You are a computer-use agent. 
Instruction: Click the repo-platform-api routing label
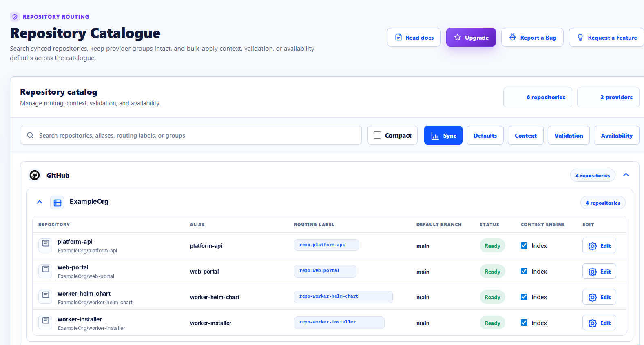[x=326, y=245]
